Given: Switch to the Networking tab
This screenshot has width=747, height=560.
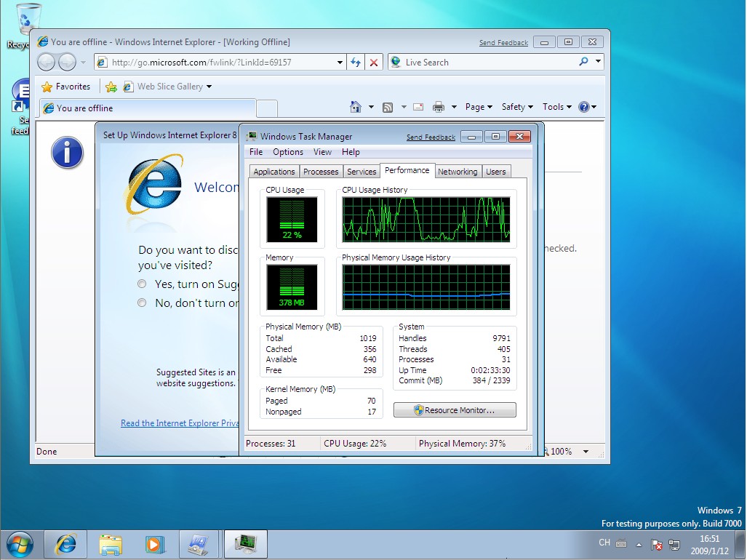Looking at the screenshot, I should click(458, 171).
